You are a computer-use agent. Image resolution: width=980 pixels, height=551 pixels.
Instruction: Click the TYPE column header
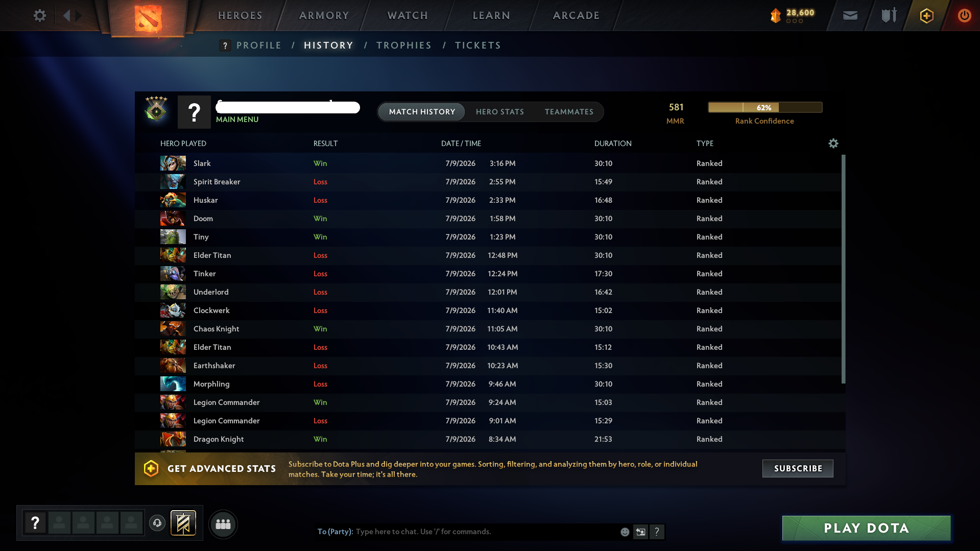pyautogui.click(x=705, y=143)
